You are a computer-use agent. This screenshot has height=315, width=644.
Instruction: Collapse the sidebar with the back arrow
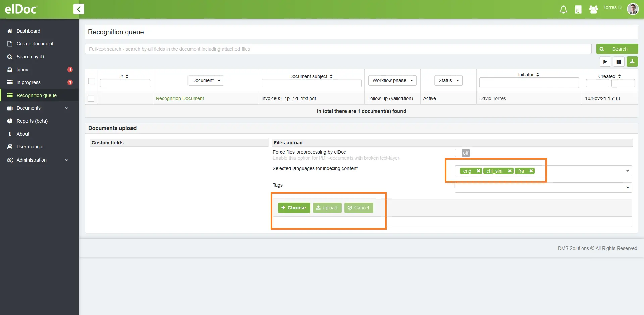click(79, 9)
